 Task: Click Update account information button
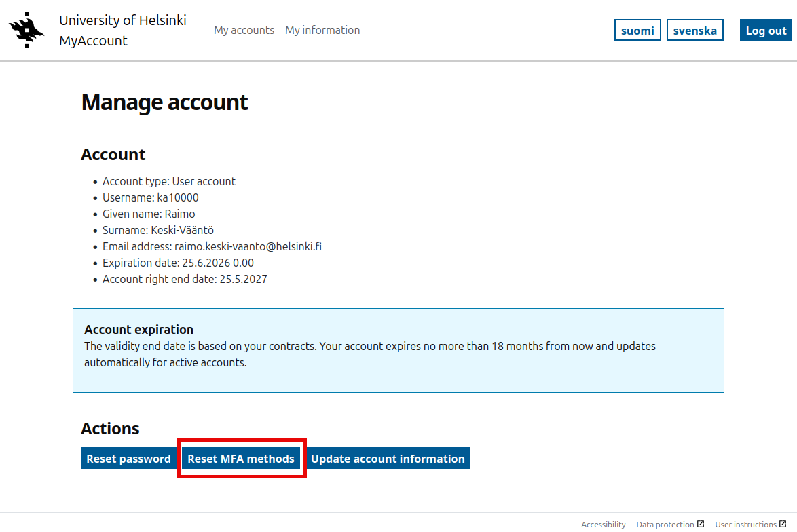[388, 458]
